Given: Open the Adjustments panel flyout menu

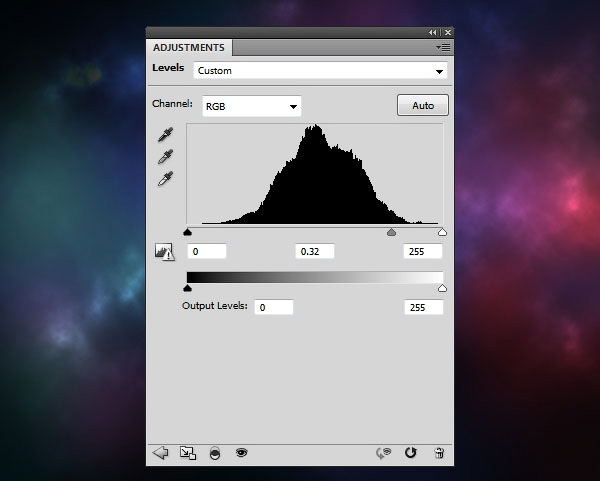Looking at the screenshot, I should pos(443,47).
